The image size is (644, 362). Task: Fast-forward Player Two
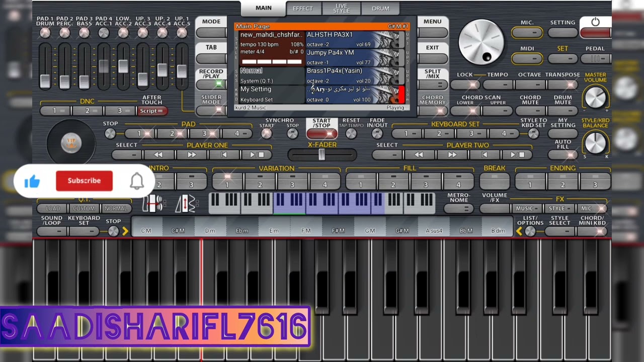tap(451, 155)
